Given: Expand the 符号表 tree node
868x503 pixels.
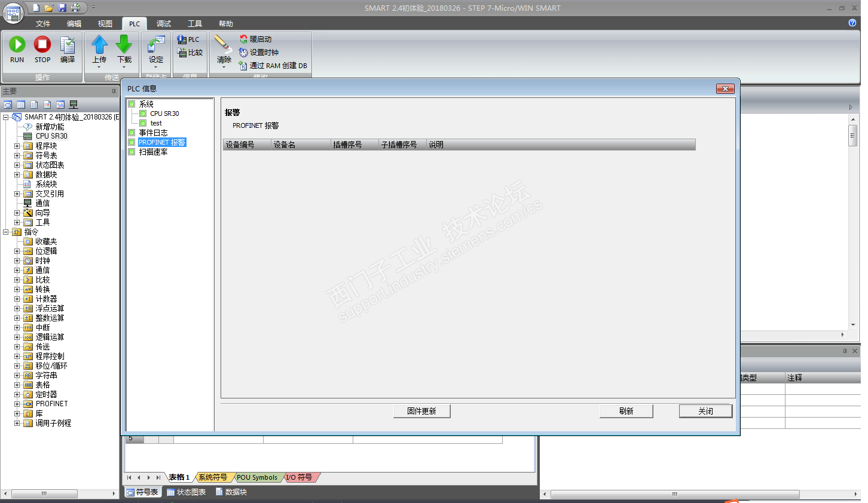Looking at the screenshot, I should tap(17, 155).
